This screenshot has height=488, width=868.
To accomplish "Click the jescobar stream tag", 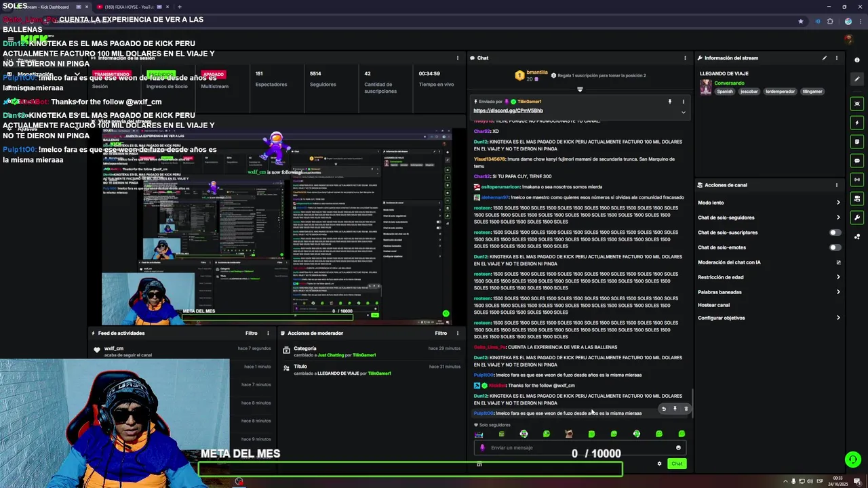I will coord(749,91).
